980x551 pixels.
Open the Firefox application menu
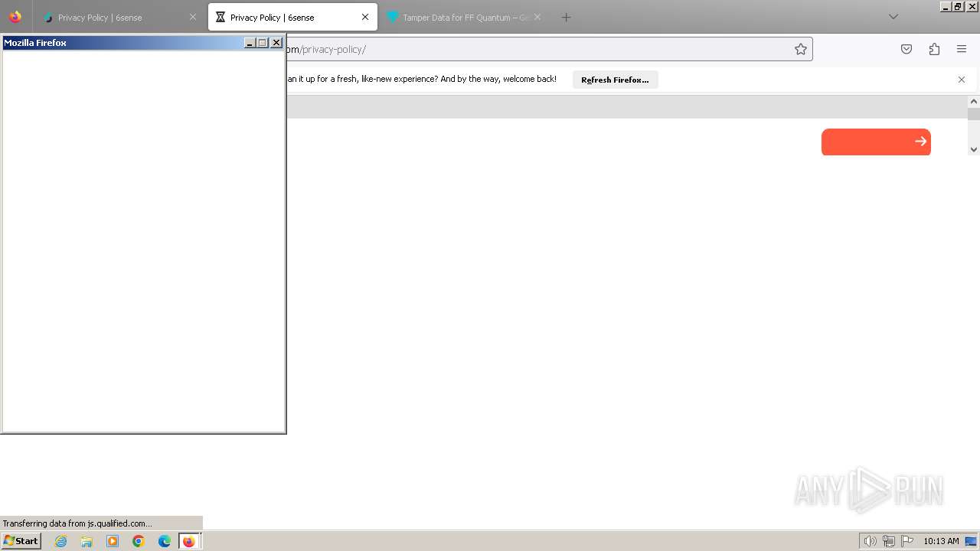tap(962, 49)
